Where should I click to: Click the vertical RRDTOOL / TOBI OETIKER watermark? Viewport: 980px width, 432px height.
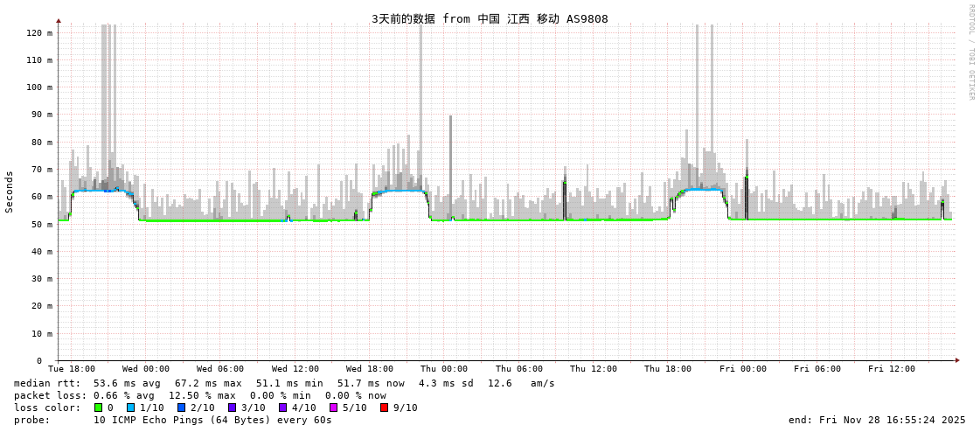[970, 52]
